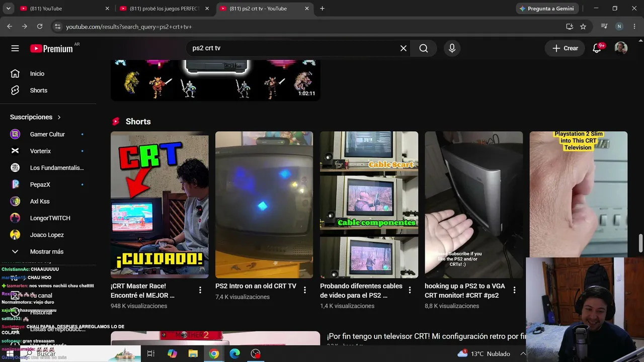Open Windows Start menu
The height and width of the screenshot is (362, 644).
(x=10, y=353)
